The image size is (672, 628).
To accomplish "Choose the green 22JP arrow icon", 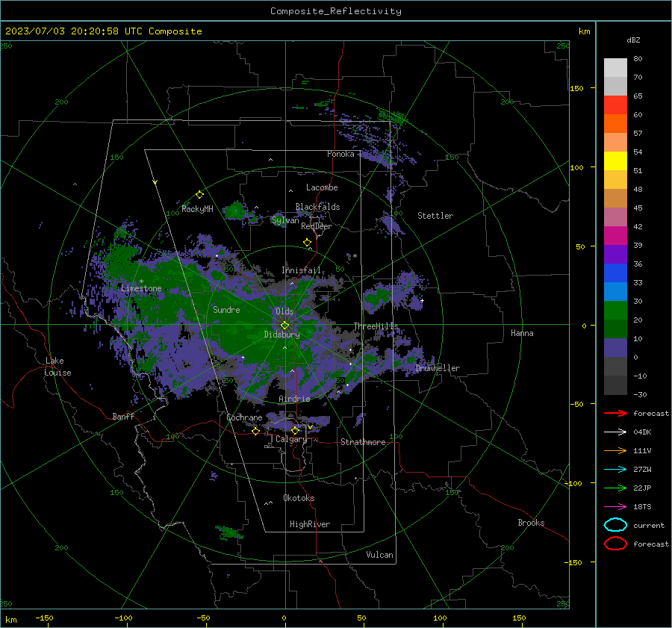I will pyautogui.click(x=615, y=488).
